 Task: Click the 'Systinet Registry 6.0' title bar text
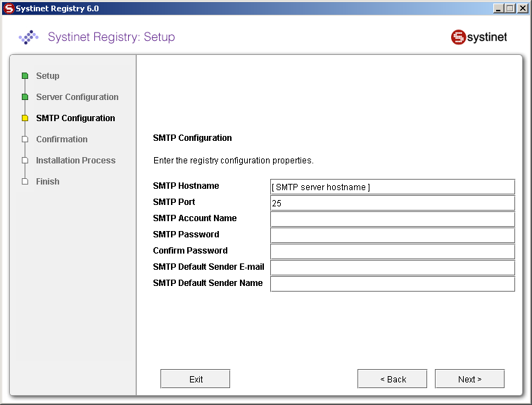(57, 8)
